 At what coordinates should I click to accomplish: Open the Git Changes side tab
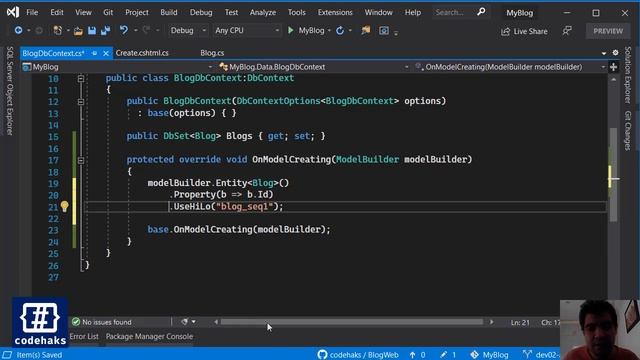[x=628, y=130]
